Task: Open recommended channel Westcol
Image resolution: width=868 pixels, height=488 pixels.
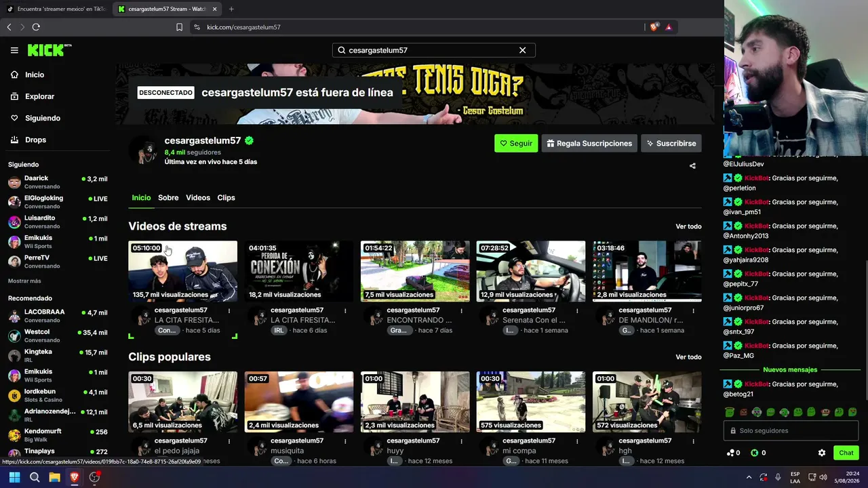Action: point(58,336)
